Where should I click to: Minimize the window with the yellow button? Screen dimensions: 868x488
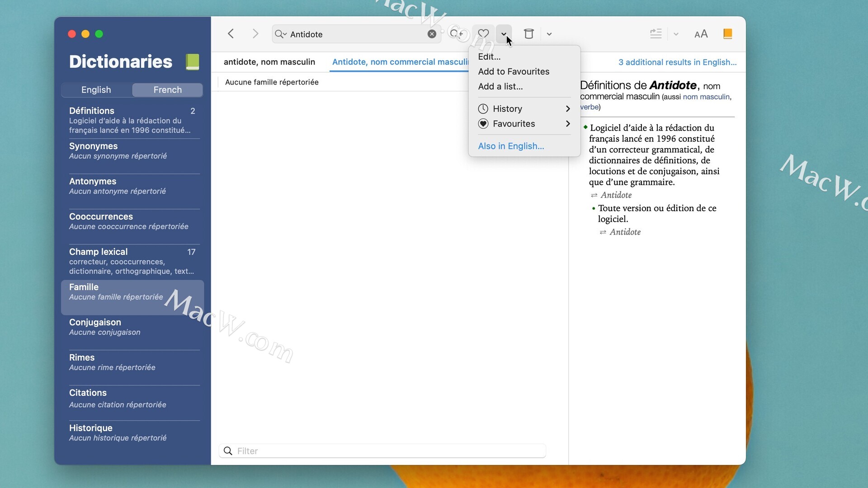pyautogui.click(x=85, y=34)
